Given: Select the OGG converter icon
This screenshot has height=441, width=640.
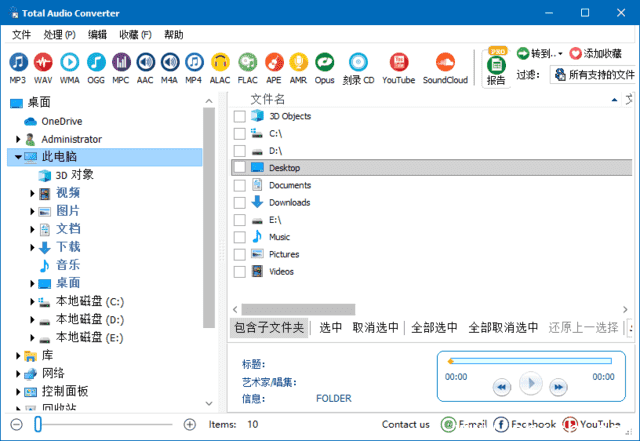Looking at the screenshot, I should click(96, 64).
